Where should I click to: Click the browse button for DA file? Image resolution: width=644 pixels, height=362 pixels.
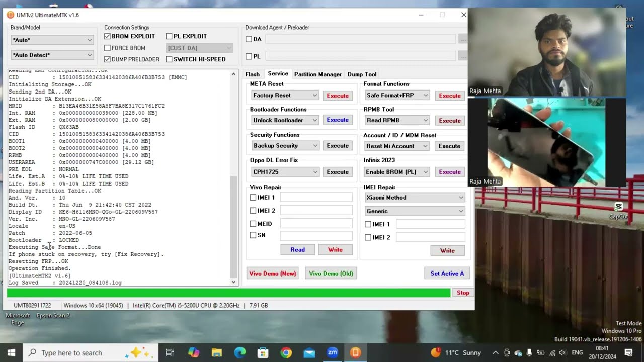click(x=463, y=39)
